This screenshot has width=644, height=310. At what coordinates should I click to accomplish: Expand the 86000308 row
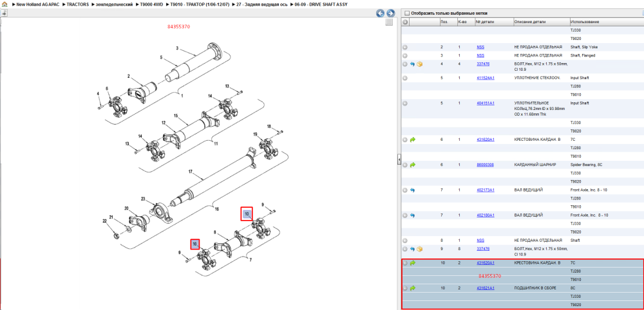click(x=405, y=165)
